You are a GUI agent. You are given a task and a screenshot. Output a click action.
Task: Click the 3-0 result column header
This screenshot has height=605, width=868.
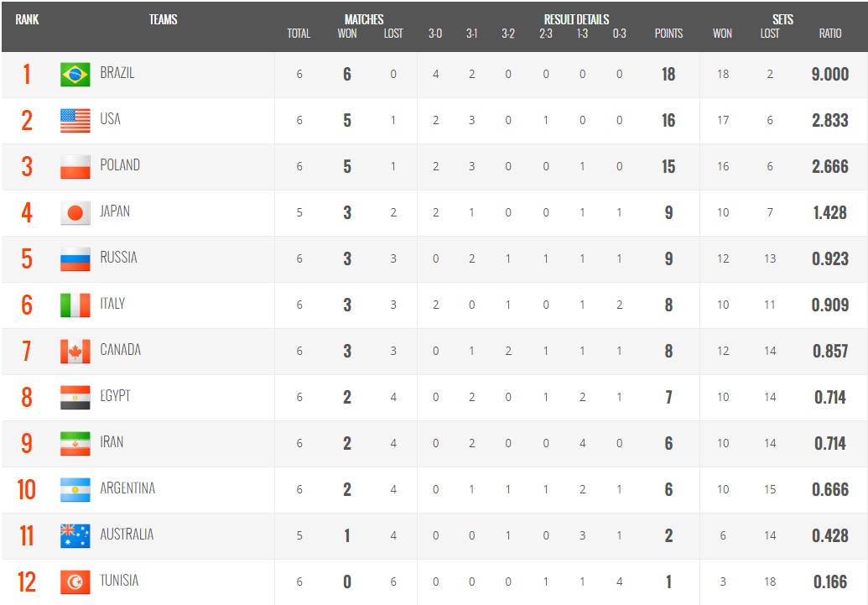click(435, 34)
